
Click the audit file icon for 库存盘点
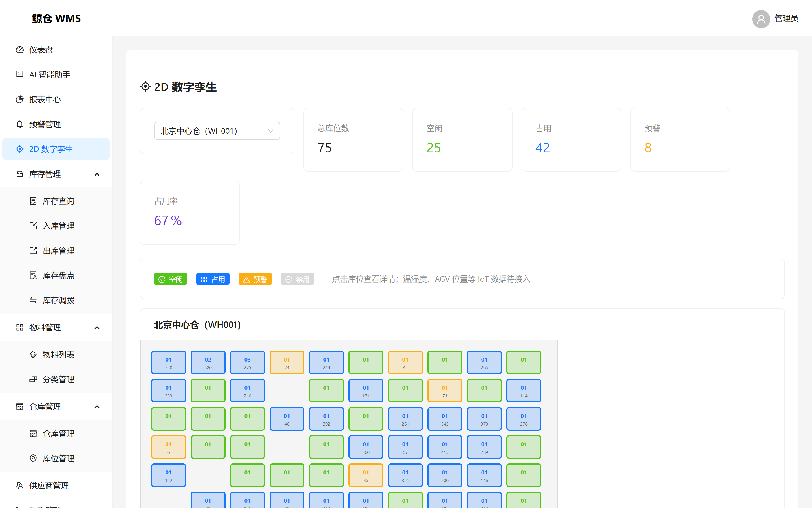(x=33, y=275)
